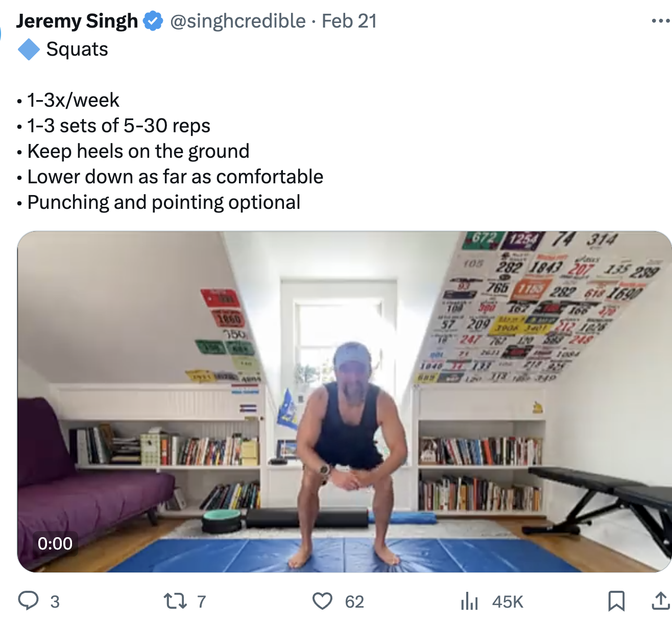The height and width of the screenshot is (625, 672).
Task: Play the squat demonstration video
Action: click(344, 401)
